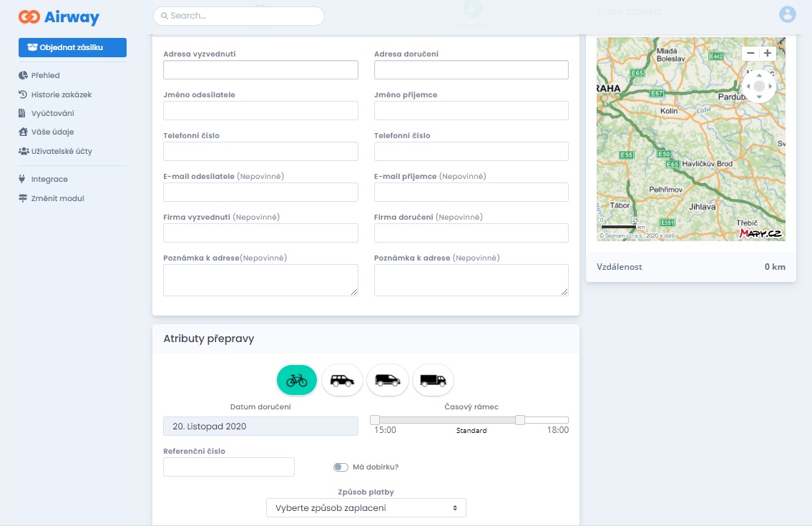Image resolution: width=812 pixels, height=526 pixels.
Task: Click the right handle of time slider
Action: pos(520,420)
